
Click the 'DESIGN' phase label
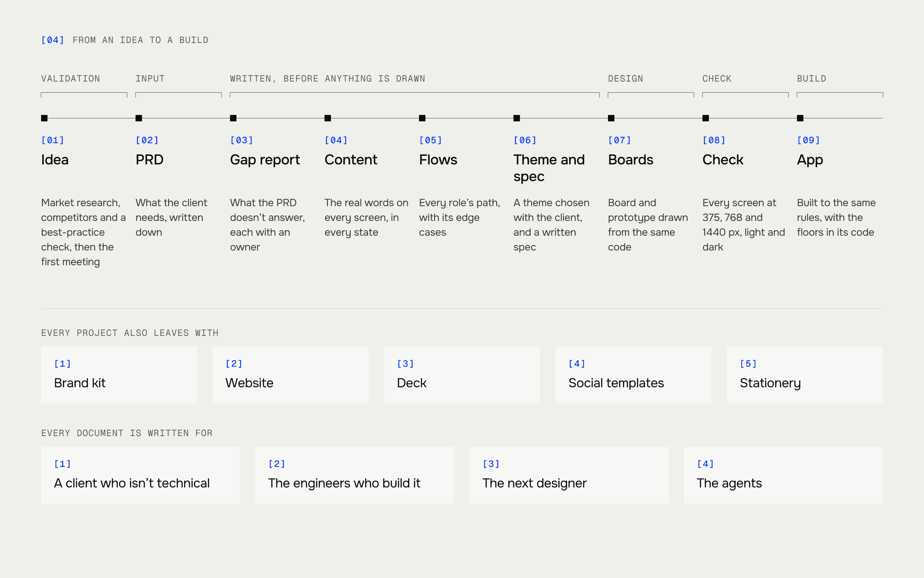625,79
